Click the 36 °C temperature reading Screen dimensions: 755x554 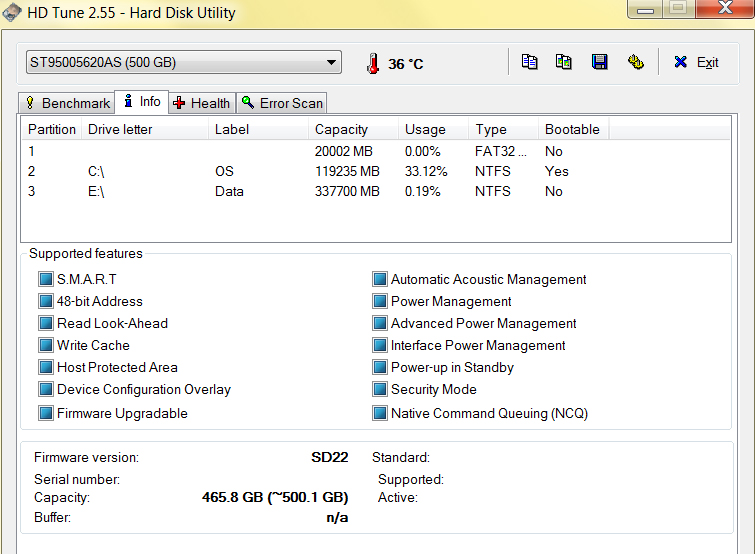pos(405,64)
